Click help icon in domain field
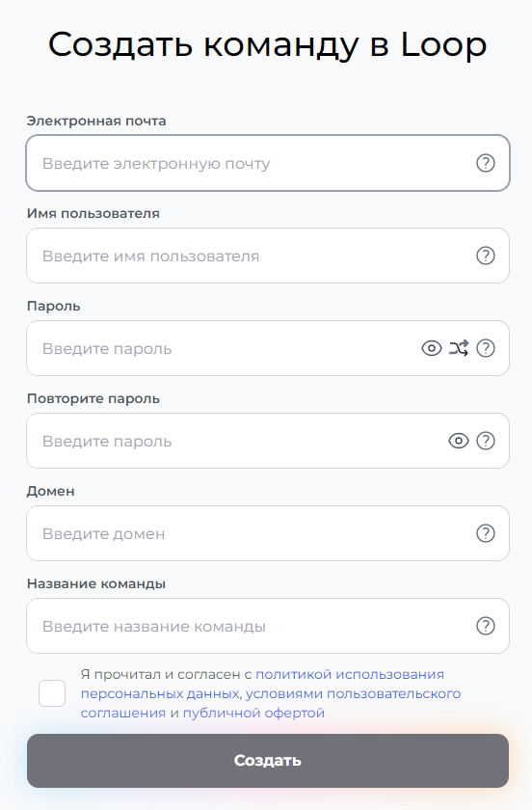The image size is (532, 810). coord(485,533)
